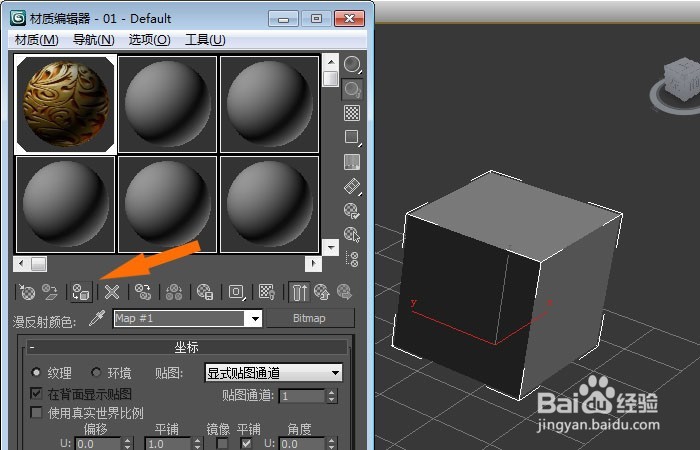Click the Select by Material icon

pyautogui.click(x=352, y=234)
